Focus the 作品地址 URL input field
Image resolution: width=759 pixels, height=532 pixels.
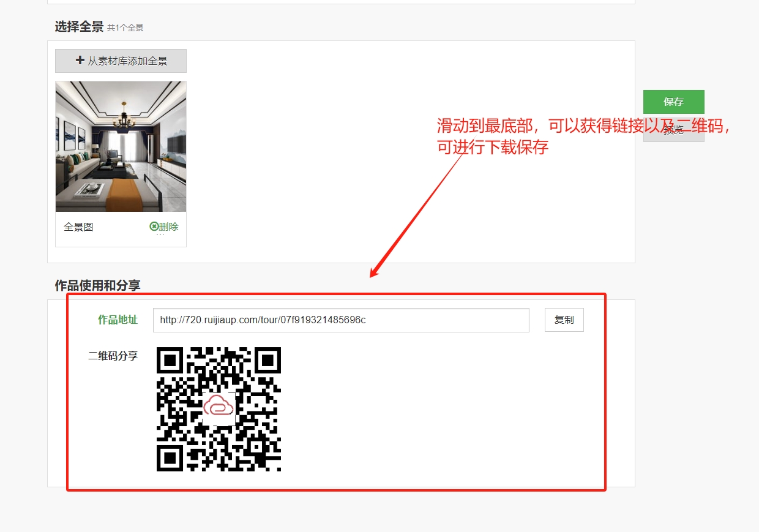340,320
